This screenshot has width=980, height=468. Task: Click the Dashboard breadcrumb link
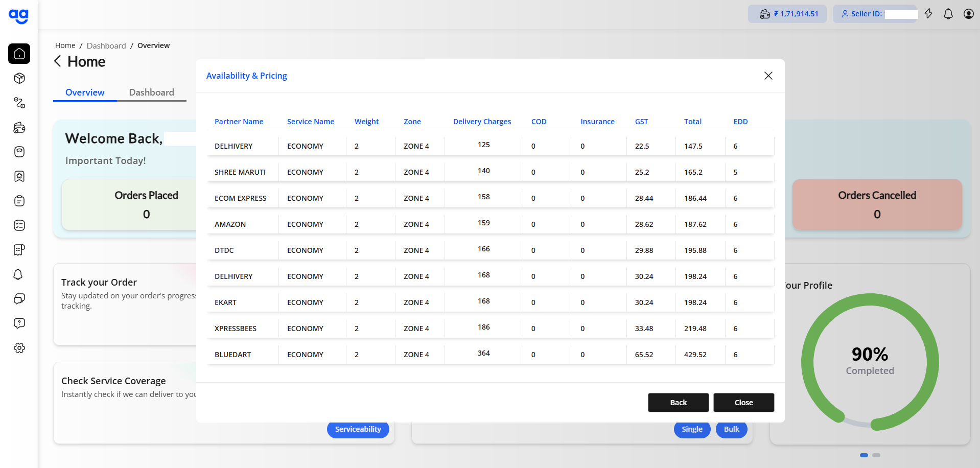[x=106, y=45]
